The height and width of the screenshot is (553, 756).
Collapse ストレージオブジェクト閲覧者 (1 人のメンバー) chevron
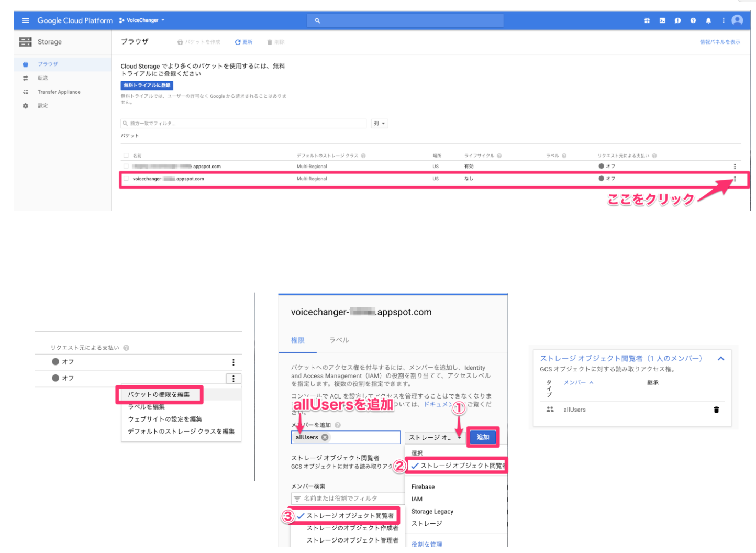point(721,359)
